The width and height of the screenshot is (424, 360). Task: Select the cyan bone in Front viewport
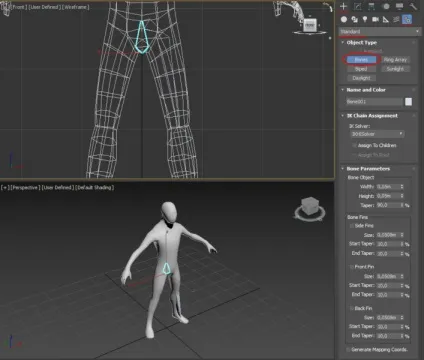[142, 37]
